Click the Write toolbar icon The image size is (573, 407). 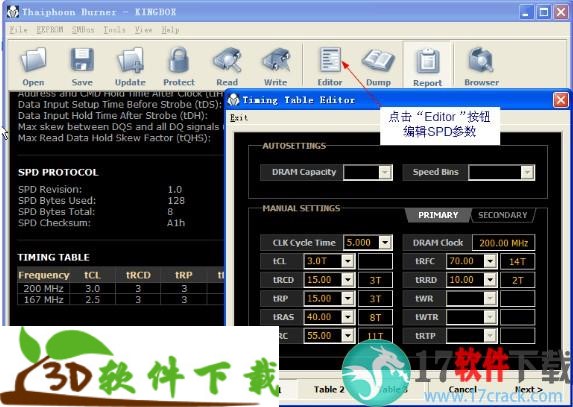click(276, 61)
